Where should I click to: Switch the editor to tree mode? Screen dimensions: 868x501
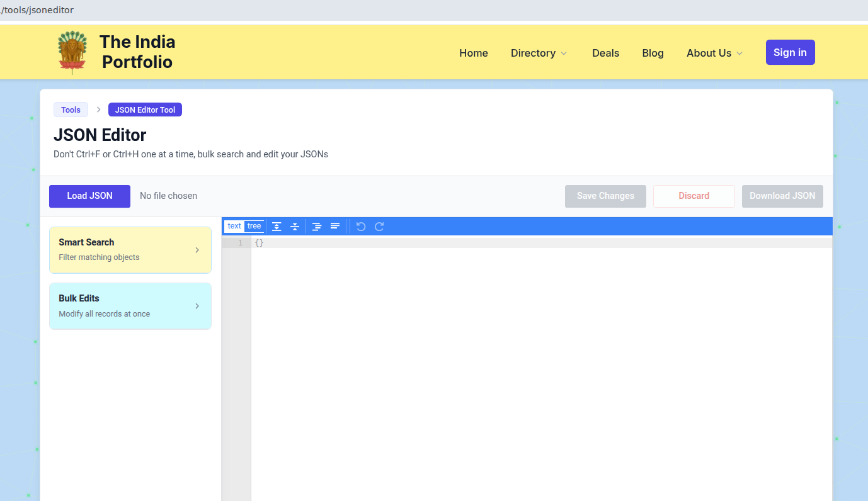254,226
